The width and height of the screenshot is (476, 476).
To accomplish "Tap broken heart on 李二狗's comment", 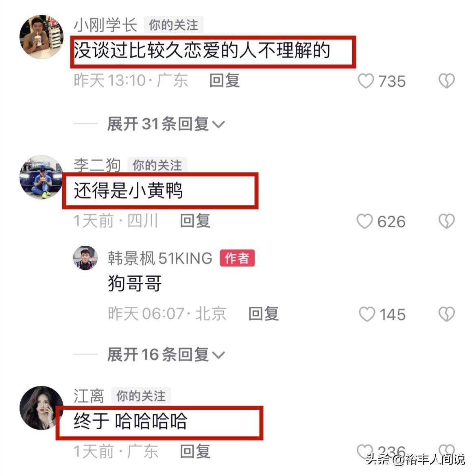I will point(447,221).
